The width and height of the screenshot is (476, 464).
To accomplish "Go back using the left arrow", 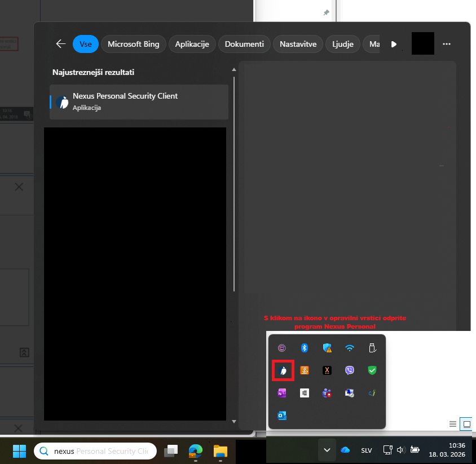I will (x=61, y=44).
